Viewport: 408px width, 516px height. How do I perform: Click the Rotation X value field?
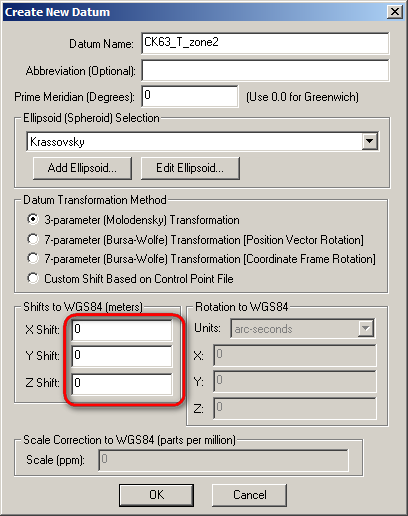295,355
